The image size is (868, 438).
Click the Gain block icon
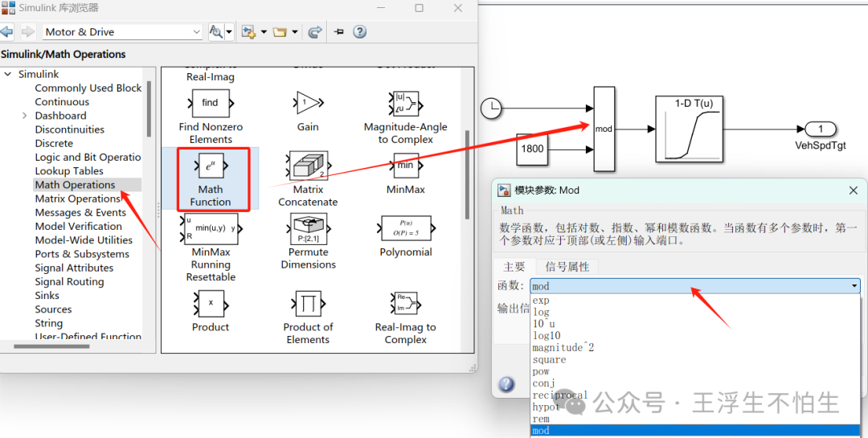pyautogui.click(x=308, y=102)
